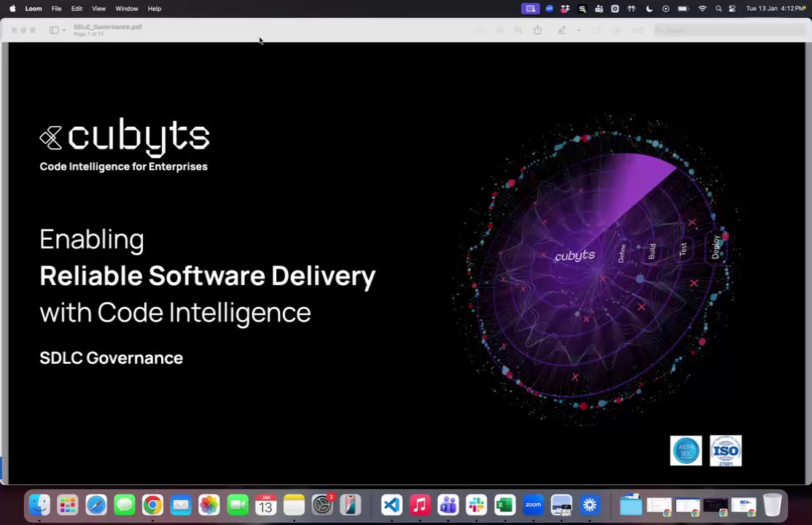Click the Deploy label in diagram
812x525 pixels.
[x=717, y=247]
